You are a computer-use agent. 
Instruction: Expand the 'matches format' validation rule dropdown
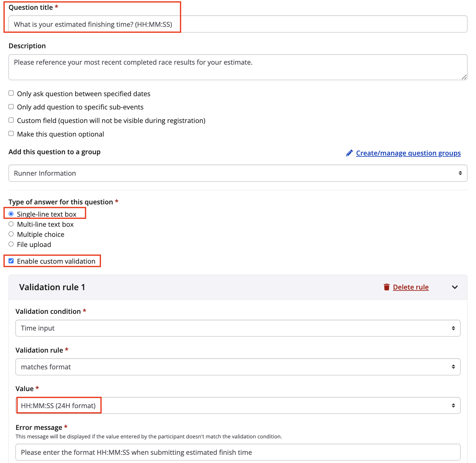tap(238, 367)
